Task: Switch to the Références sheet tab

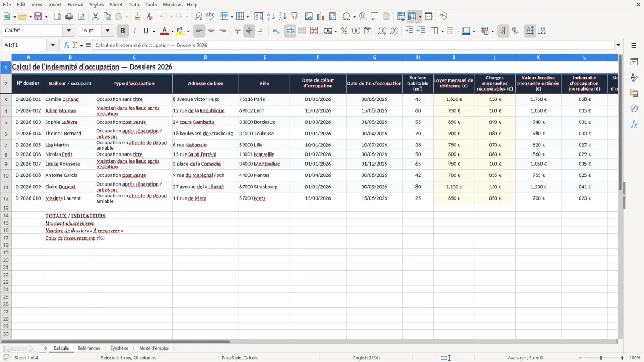Action: coord(89,348)
